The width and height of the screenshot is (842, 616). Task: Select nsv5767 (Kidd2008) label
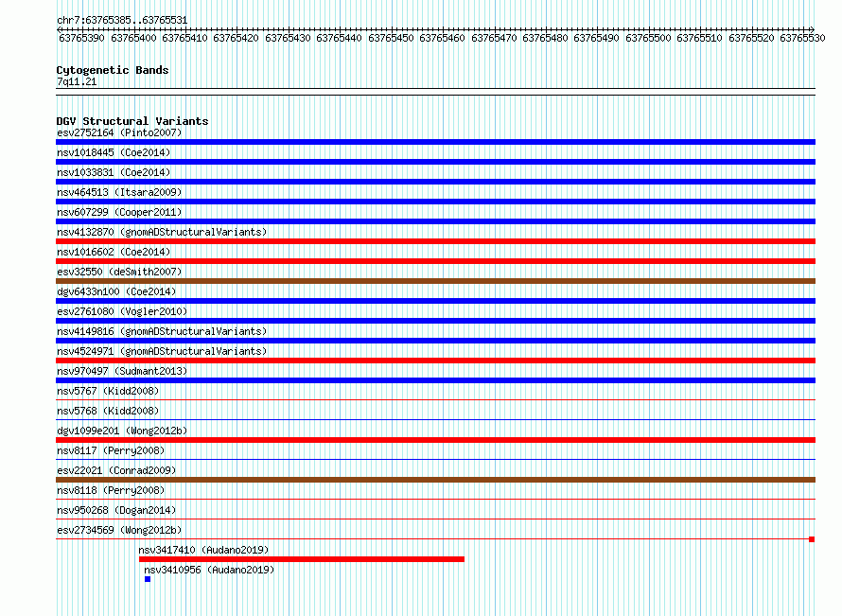(x=108, y=391)
